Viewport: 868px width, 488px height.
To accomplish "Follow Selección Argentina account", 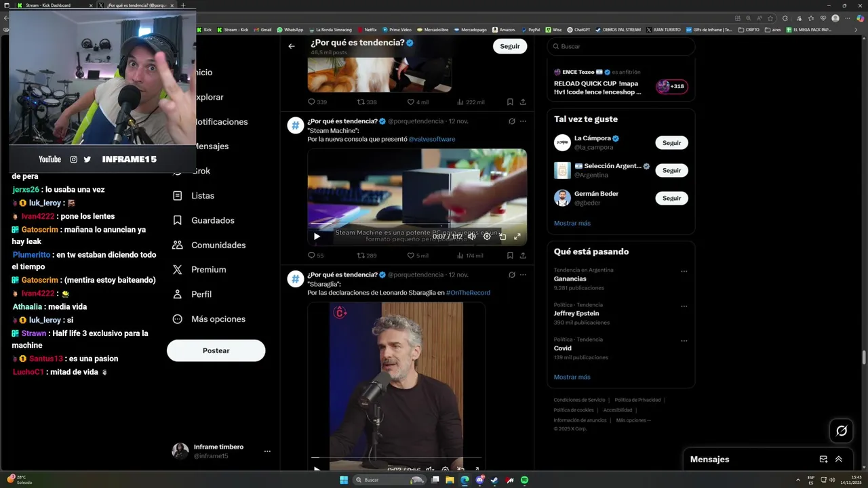I will (671, 171).
